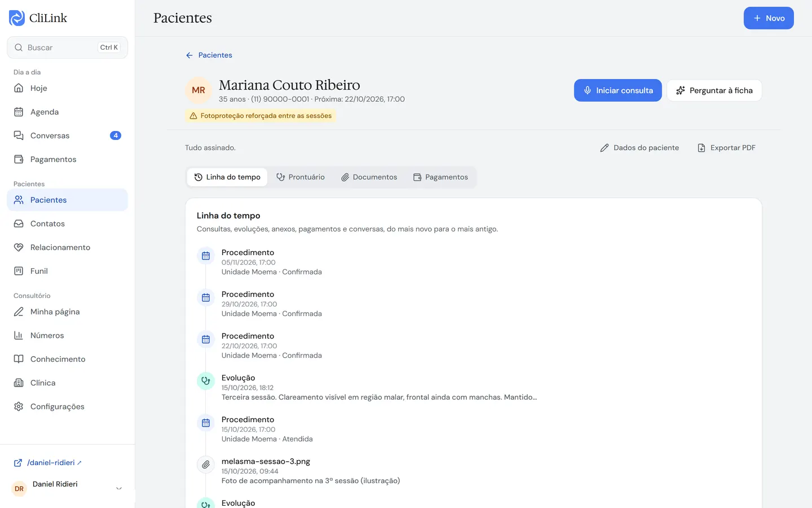Click the Conversas unread badge 4
The width and height of the screenshot is (812, 508).
116,135
